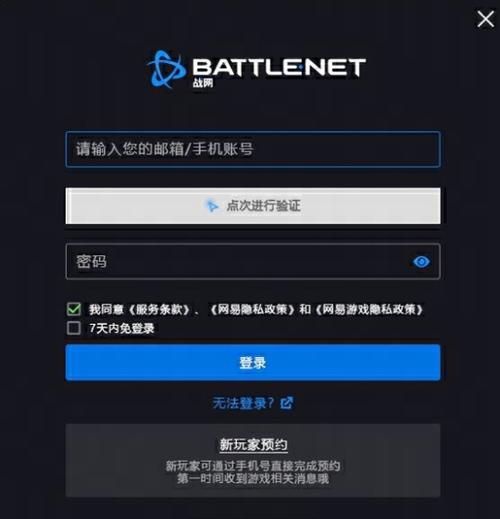The height and width of the screenshot is (519, 500).
Task: Click the new player reservation description text
Action: [x=253, y=472]
